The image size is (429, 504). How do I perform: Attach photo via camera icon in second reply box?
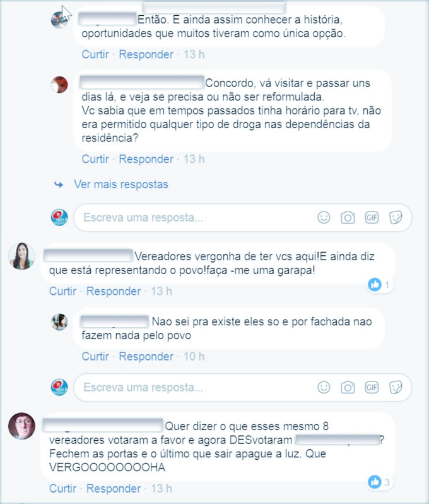[x=348, y=387]
